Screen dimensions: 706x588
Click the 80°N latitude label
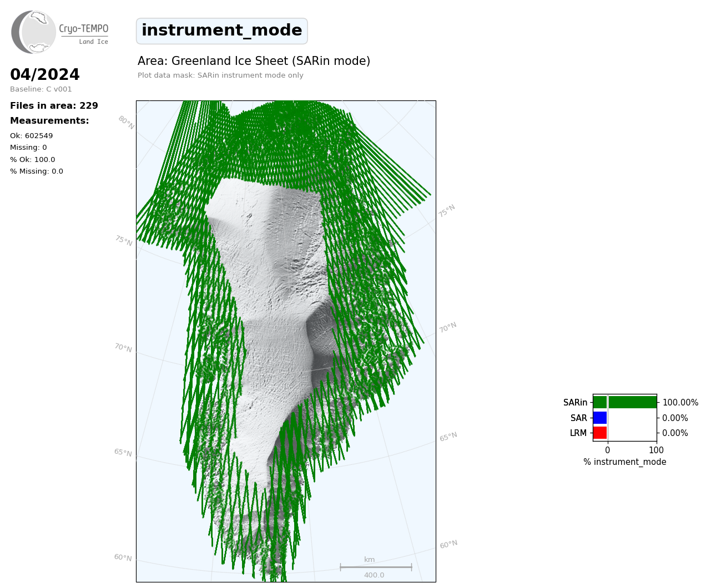(x=126, y=123)
